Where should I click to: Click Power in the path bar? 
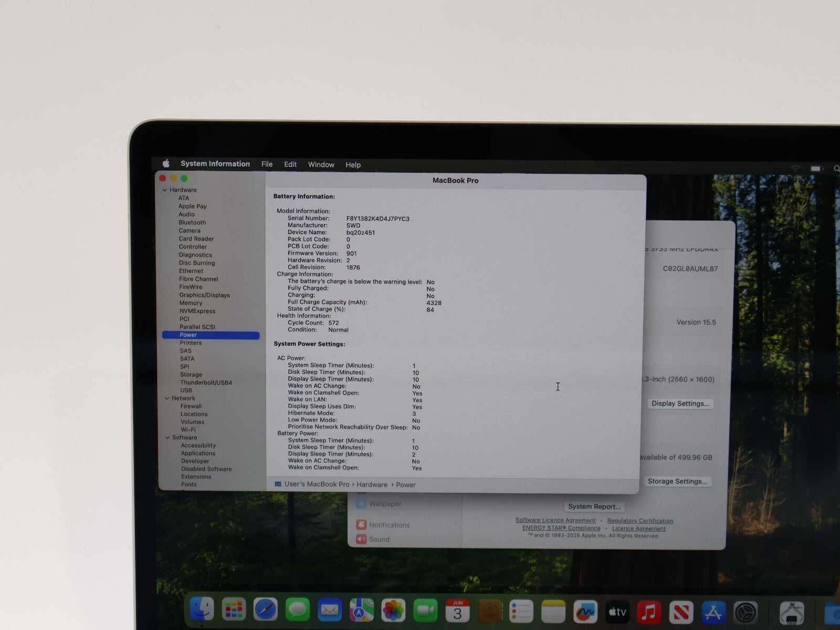405,485
